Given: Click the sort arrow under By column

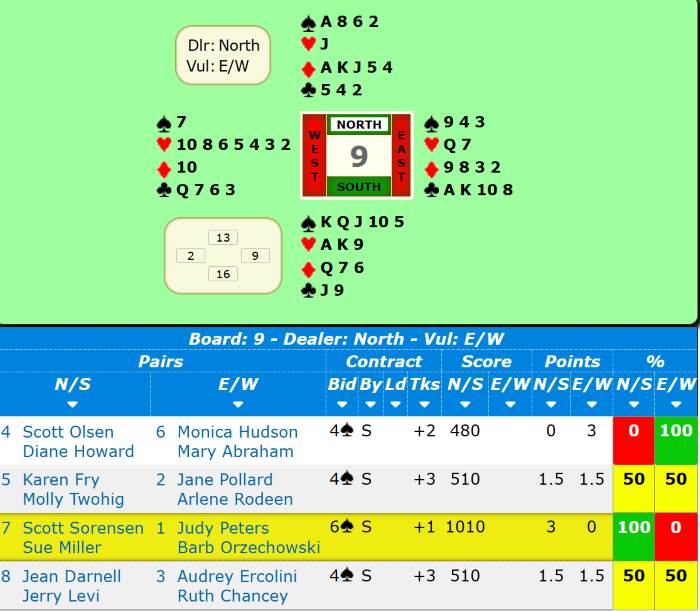Looking at the screenshot, I should pos(370,405).
